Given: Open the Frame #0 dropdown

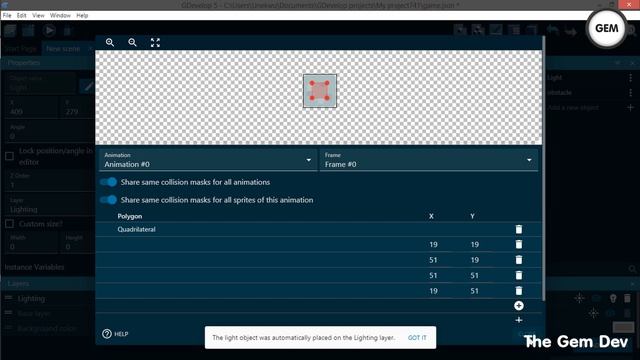Looking at the screenshot, I should coord(429,160).
